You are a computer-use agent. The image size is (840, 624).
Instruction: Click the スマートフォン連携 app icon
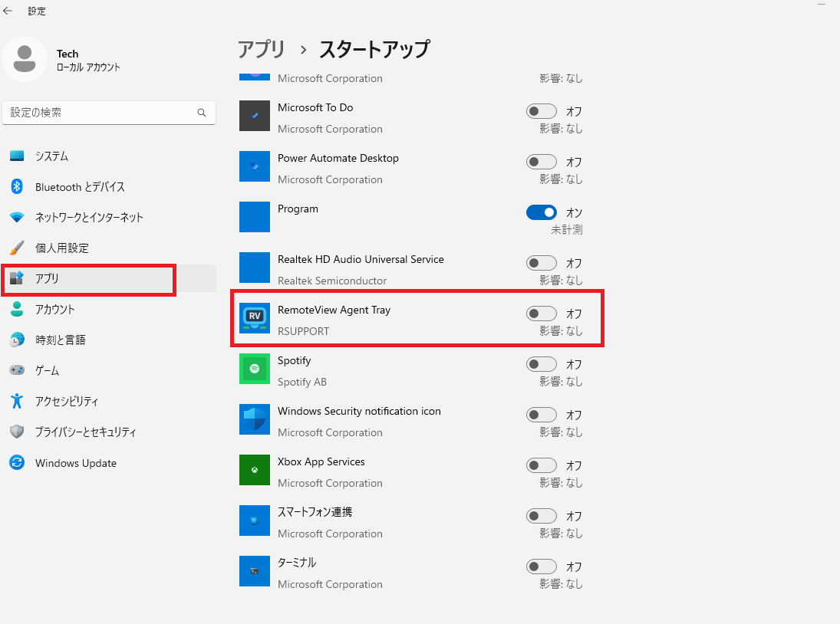click(x=255, y=521)
